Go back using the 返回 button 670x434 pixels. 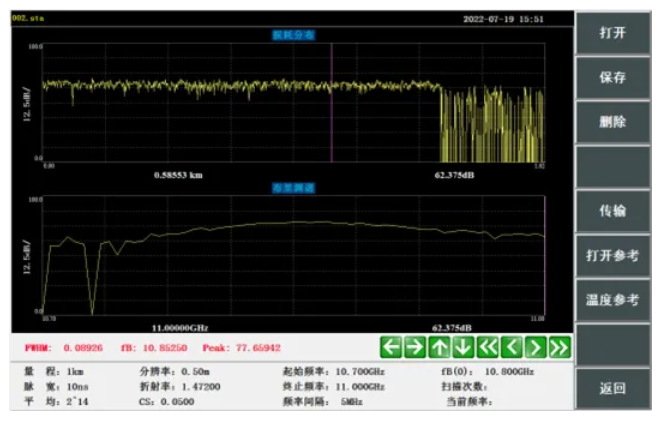click(612, 388)
